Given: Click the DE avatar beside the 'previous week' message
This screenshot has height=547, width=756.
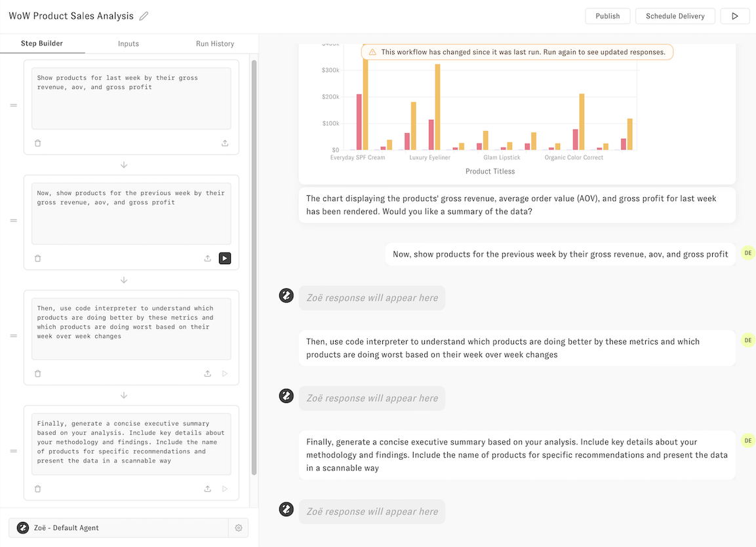Looking at the screenshot, I should click(x=747, y=253).
